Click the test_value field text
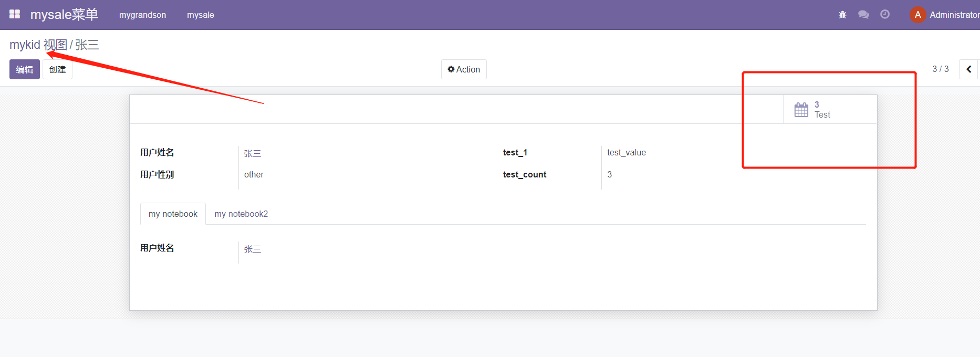Screen dimensions: 980x357 627,152
